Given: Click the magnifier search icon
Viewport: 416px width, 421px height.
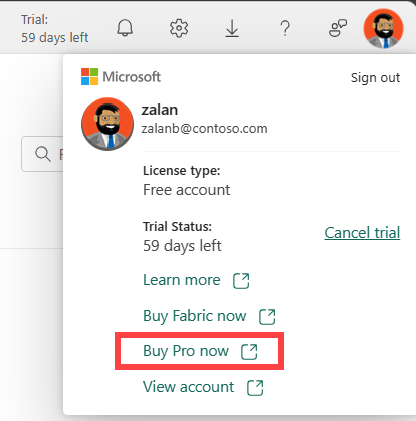Looking at the screenshot, I should coord(43,154).
